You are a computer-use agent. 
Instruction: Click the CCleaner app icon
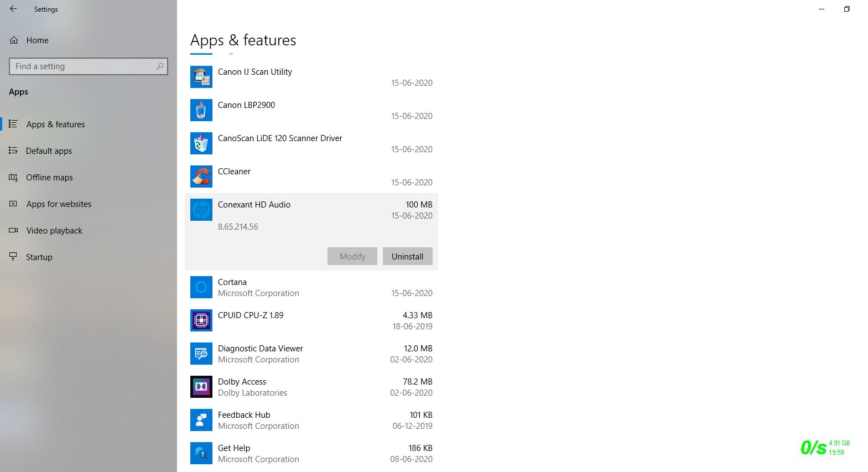point(201,177)
